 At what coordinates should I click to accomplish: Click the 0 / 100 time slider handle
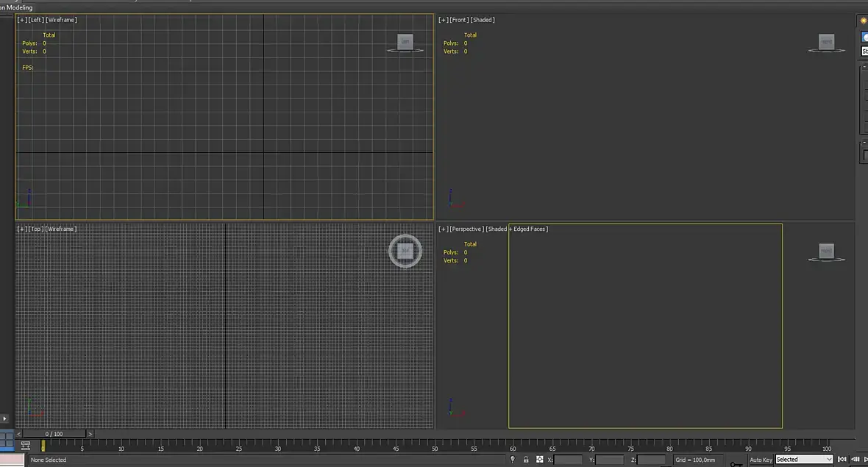54,435
